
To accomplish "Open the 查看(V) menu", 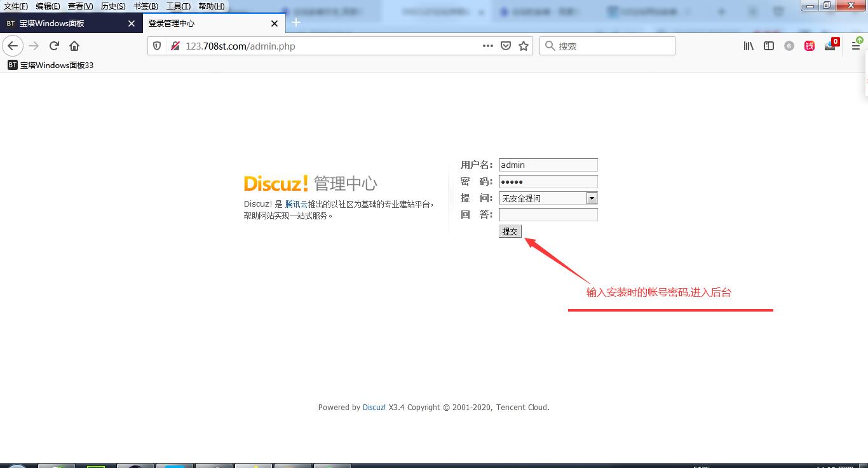I will point(80,6).
